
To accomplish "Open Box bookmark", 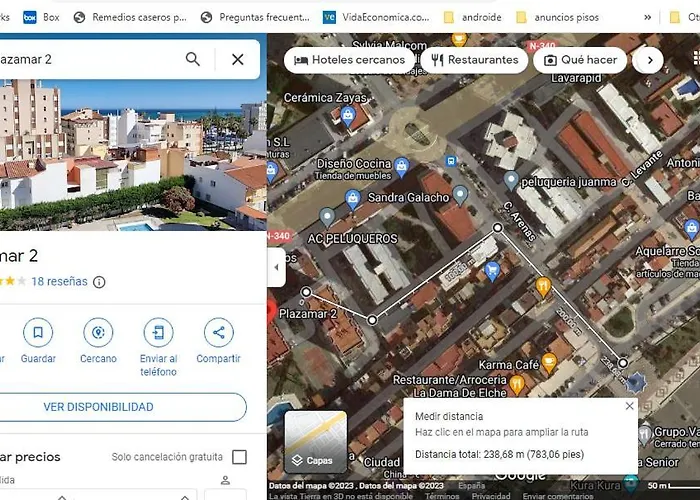I will point(42,17).
